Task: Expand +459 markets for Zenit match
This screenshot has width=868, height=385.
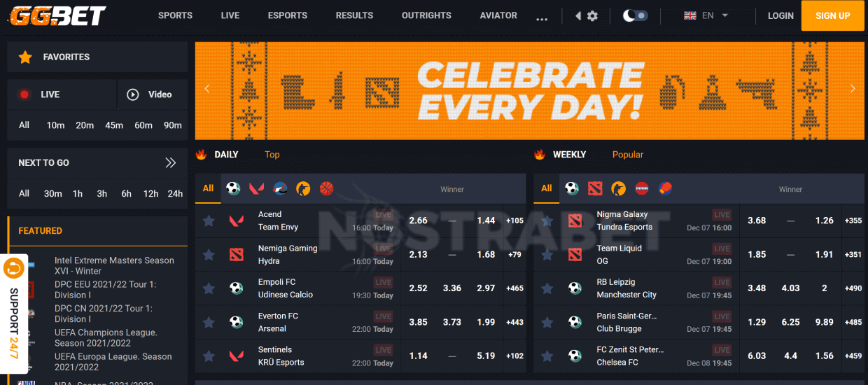Action: (x=853, y=356)
